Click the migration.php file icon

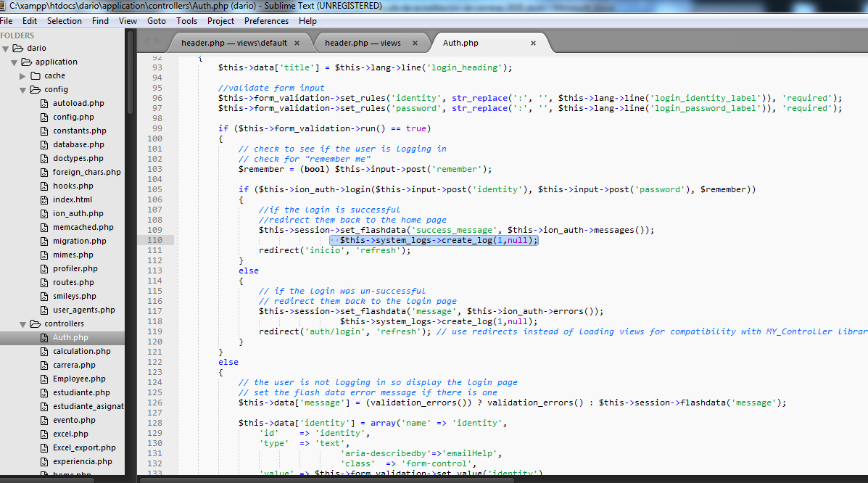tap(44, 241)
